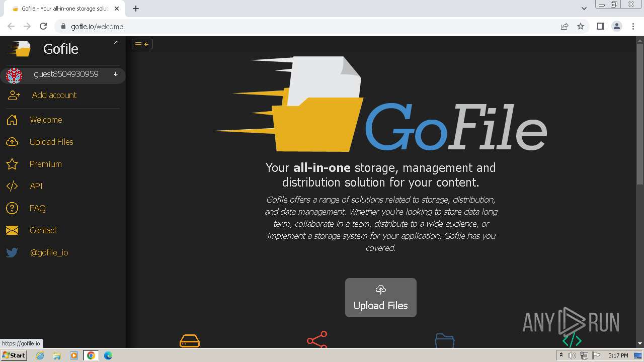644x362 pixels.
Task: Click the paragraph starting "Gofile offers a range"
Action: pyautogui.click(x=381, y=224)
